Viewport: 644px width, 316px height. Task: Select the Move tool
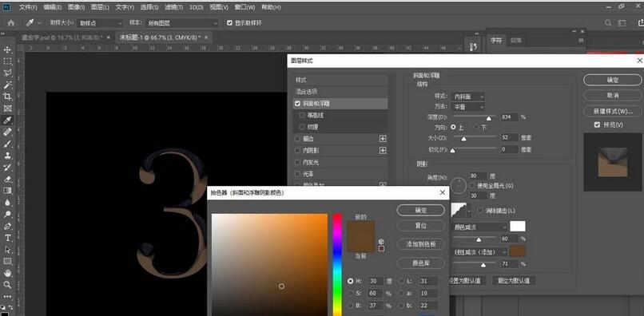point(7,50)
